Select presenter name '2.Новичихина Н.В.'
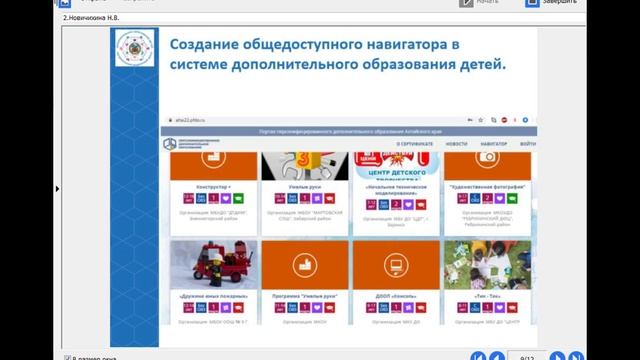The height and width of the screenshot is (360, 640). [91, 18]
